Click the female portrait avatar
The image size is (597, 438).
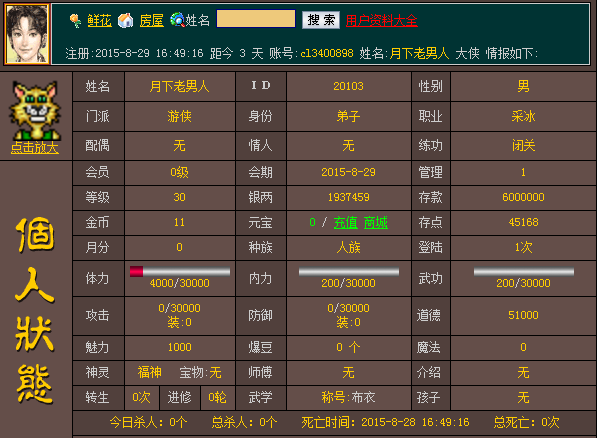(27, 34)
